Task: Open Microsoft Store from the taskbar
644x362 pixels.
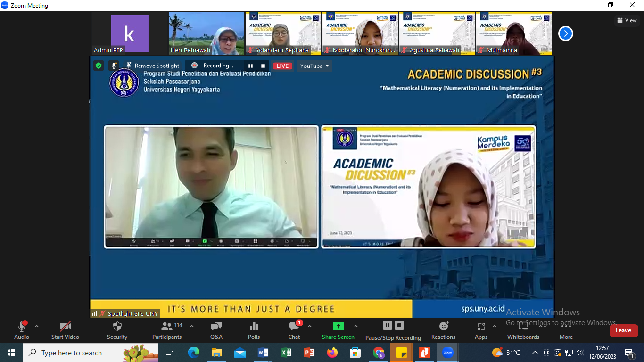Action: (x=355, y=353)
